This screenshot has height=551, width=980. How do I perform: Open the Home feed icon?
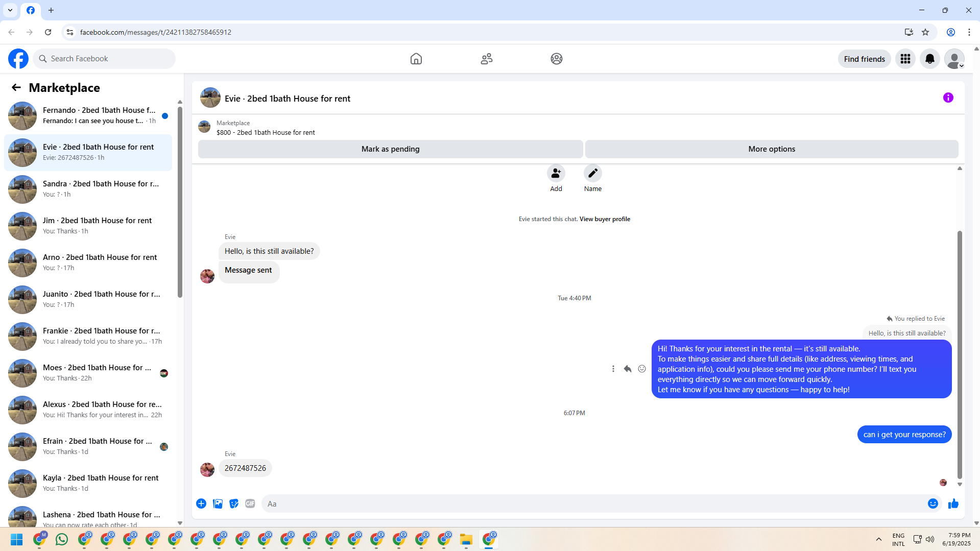(416, 59)
